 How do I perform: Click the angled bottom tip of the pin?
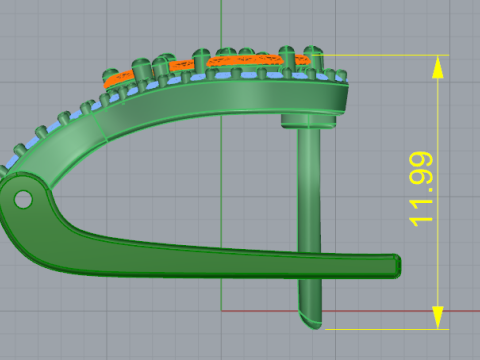point(311,320)
